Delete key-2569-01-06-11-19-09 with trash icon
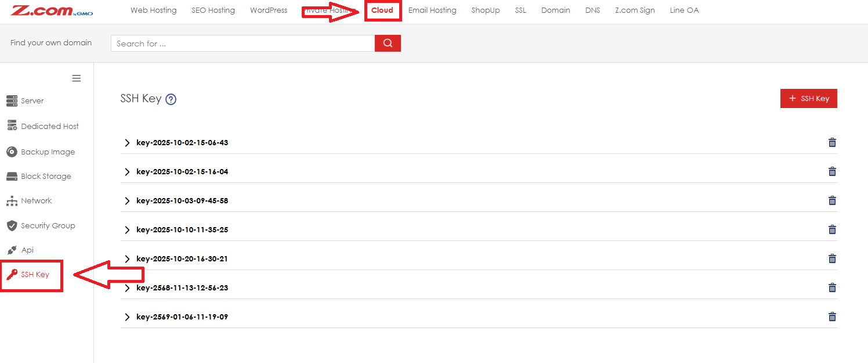The image size is (868, 363). tap(832, 317)
